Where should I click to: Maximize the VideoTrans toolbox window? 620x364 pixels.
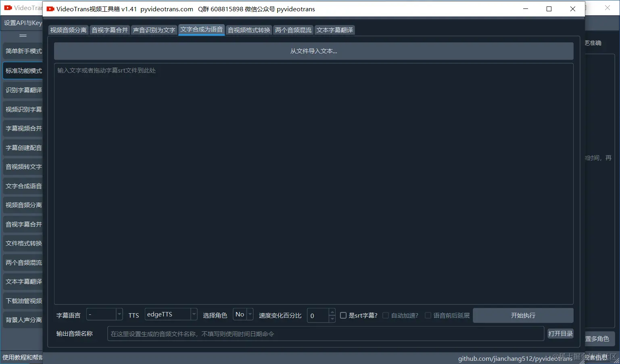tap(549, 9)
